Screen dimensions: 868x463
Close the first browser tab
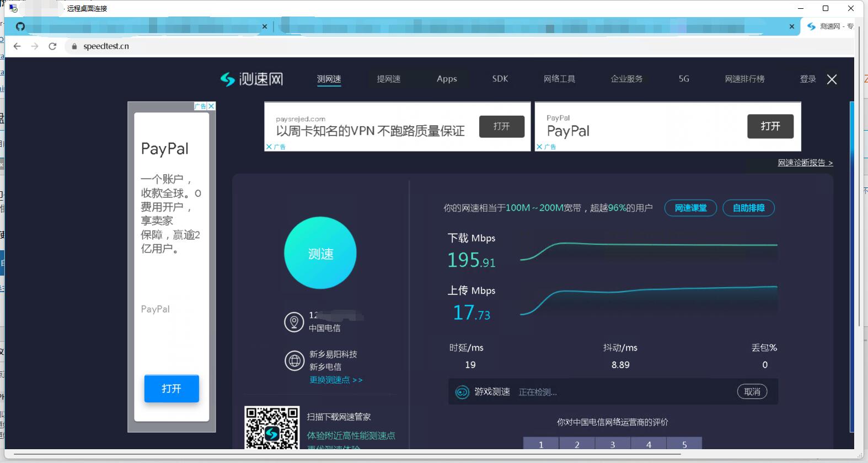[265, 26]
